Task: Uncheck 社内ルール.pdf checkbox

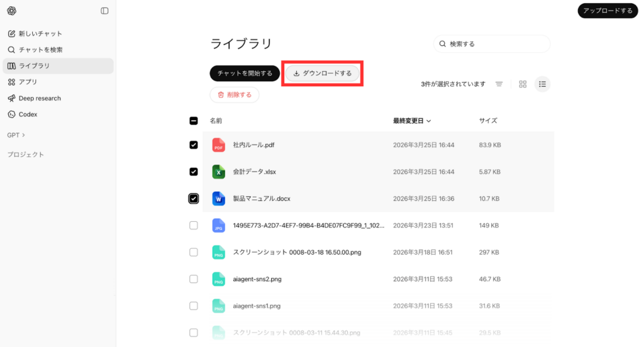Action: pos(194,145)
